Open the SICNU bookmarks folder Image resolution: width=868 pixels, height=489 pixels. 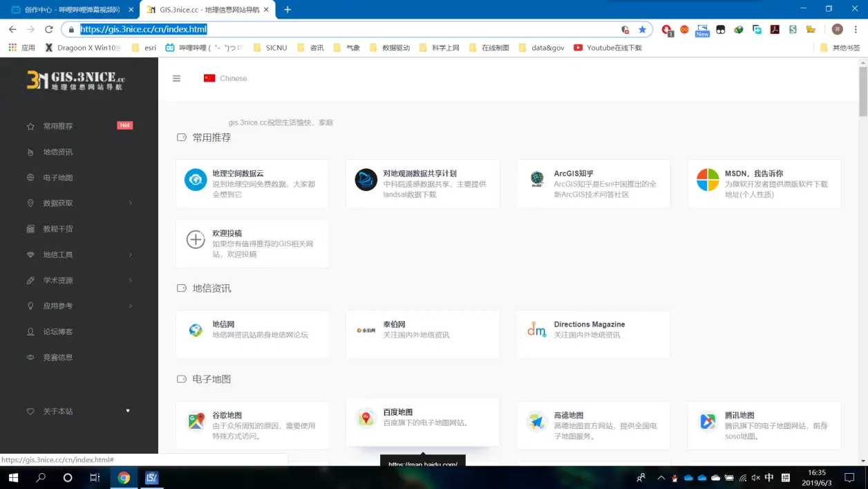270,48
